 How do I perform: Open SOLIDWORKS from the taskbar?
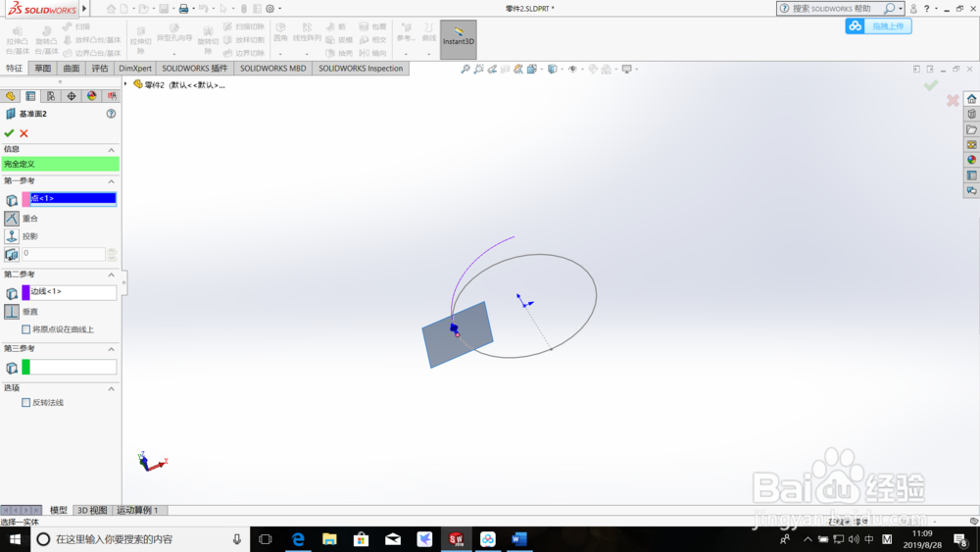pyautogui.click(x=457, y=539)
